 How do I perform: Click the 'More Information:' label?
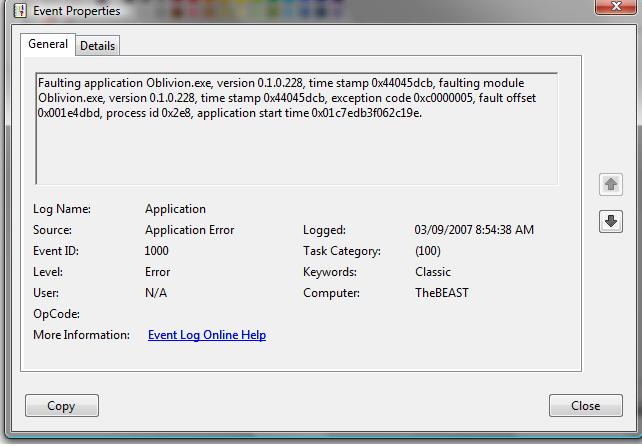pyautogui.click(x=81, y=335)
